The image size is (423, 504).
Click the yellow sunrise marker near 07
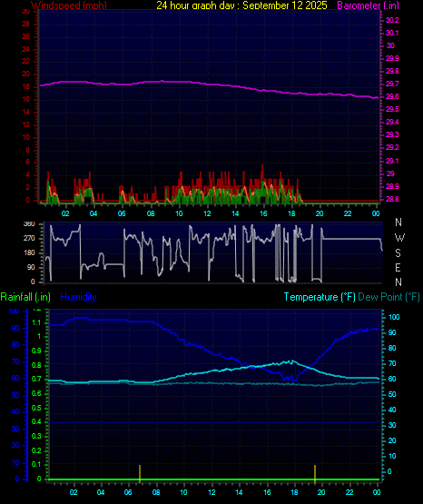[x=140, y=473]
